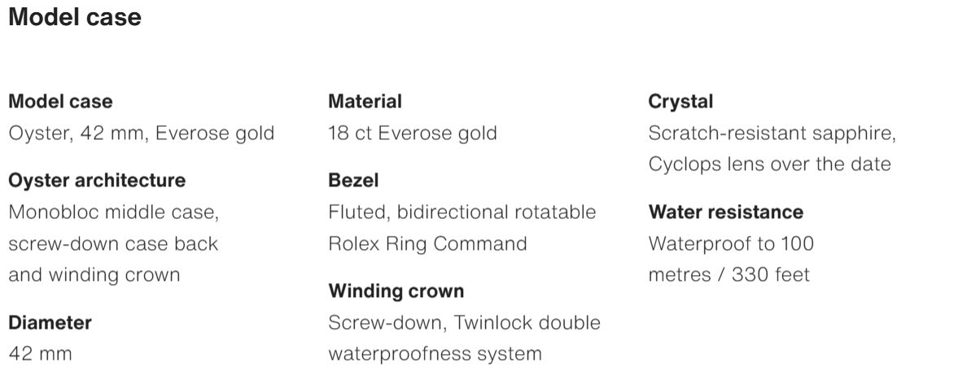The image size is (980, 376).
Task: Click "Oyster, 42 mm, Everose gold" text
Action: [x=141, y=133]
